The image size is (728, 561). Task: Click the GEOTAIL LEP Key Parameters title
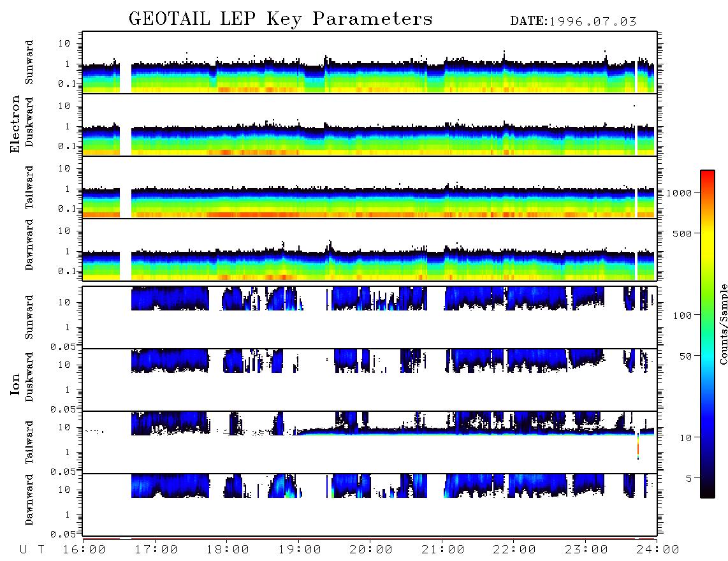tap(280, 19)
